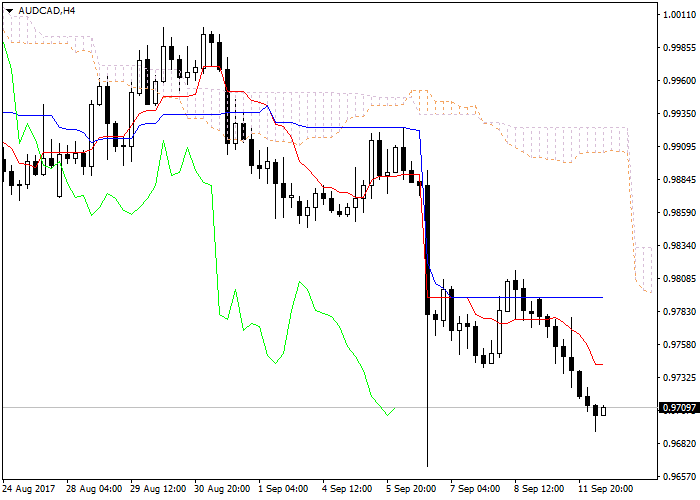Select the current price label 0.97097

coord(679,408)
